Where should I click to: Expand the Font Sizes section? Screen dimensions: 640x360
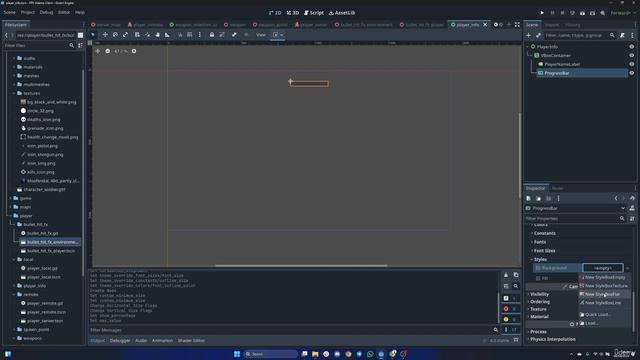pos(544,251)
